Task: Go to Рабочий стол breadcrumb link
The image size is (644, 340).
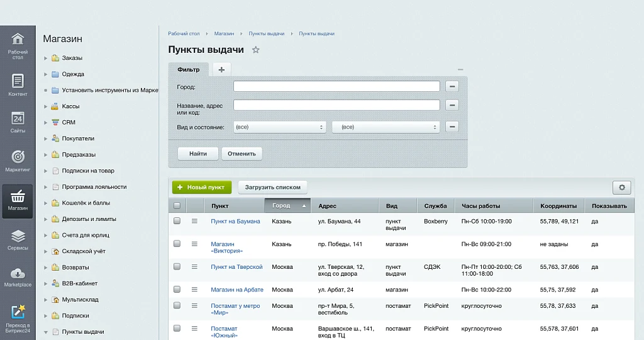Action: click(184, 34)
